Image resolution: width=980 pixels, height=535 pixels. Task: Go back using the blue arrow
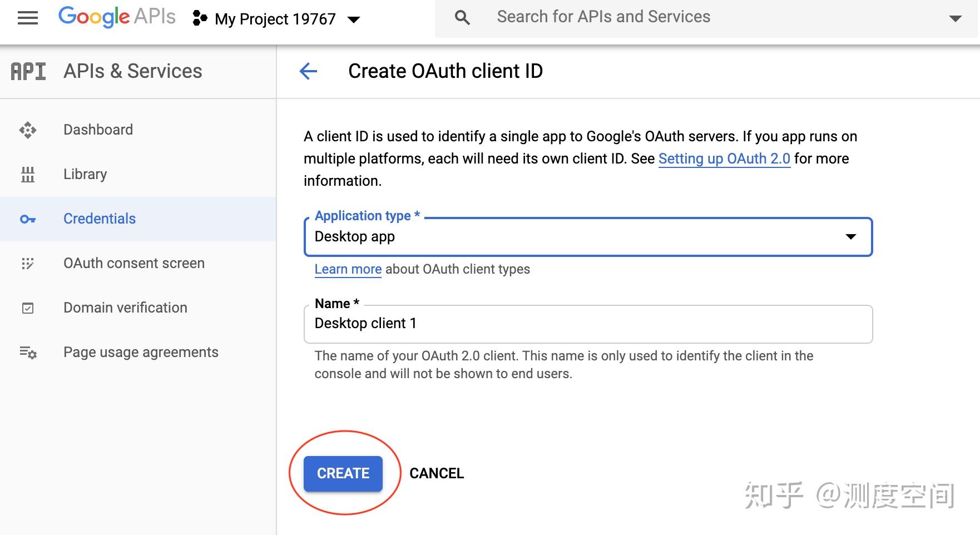tap(308, 71)
